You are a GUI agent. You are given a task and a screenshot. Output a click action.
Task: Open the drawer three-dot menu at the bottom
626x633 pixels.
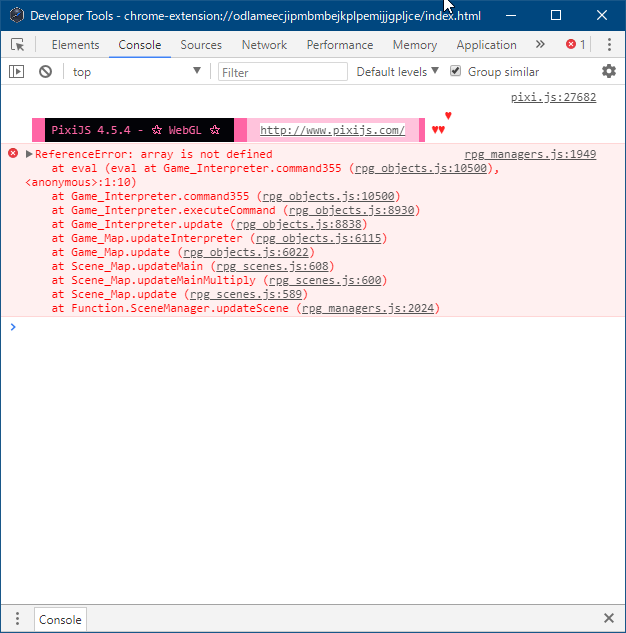click(17, 618)
